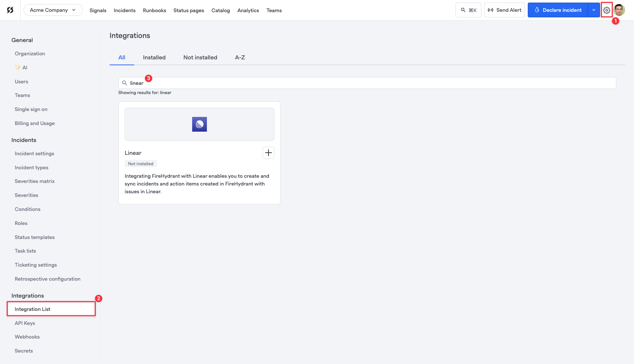Open the Catalog nav item
The height and width of the screenshot is (364, 634).
(x=221, y=10)
